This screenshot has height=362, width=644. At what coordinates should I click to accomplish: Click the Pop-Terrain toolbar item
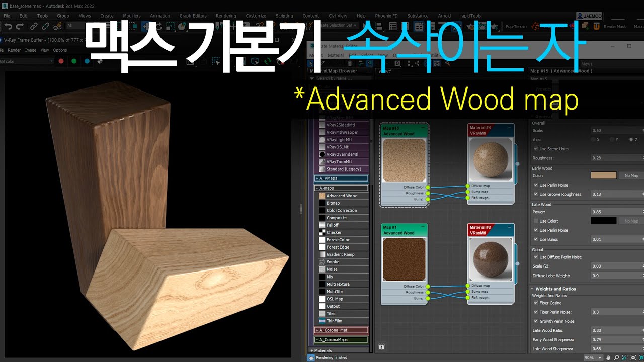pos(516,26)
